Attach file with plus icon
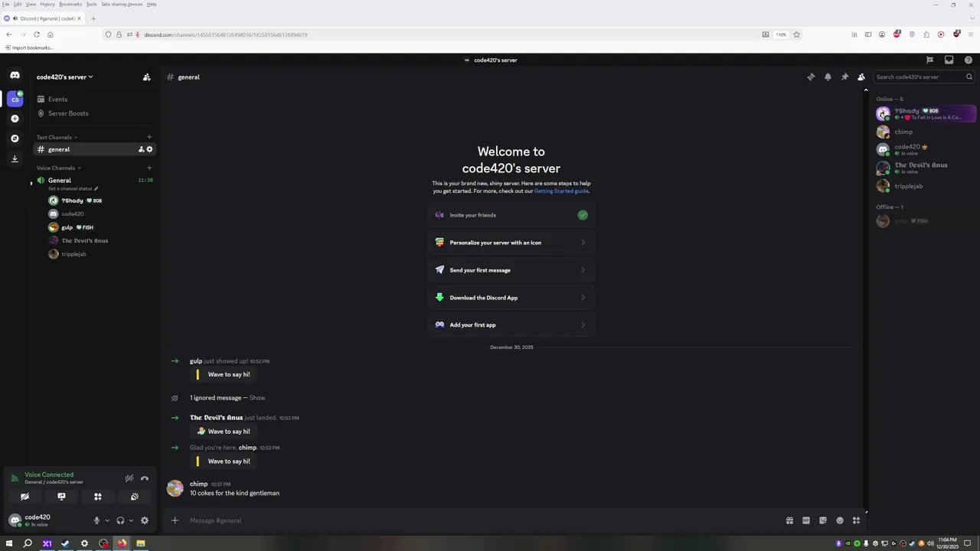The height and width of the screenshot is (551, 980). point(175,520)
